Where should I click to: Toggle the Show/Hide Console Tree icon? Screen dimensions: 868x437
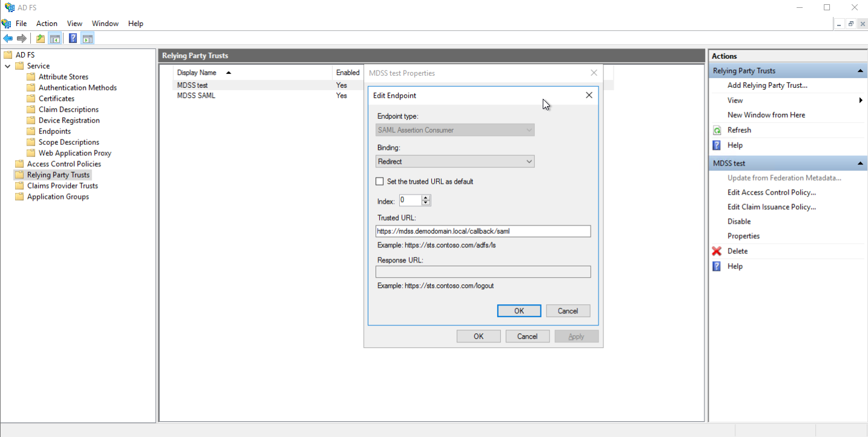(55, 38)
